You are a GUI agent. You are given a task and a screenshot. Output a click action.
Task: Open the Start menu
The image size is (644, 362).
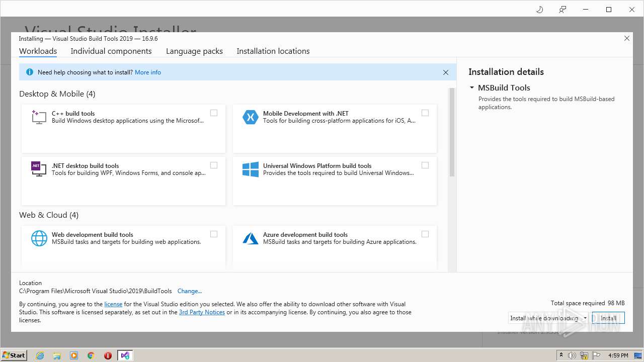click(14, 355)
